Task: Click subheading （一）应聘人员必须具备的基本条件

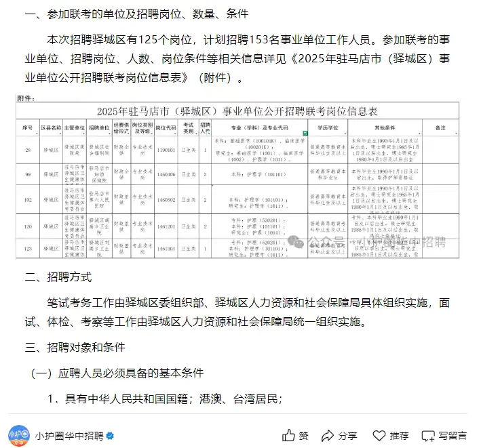Action: coord(117,373)
